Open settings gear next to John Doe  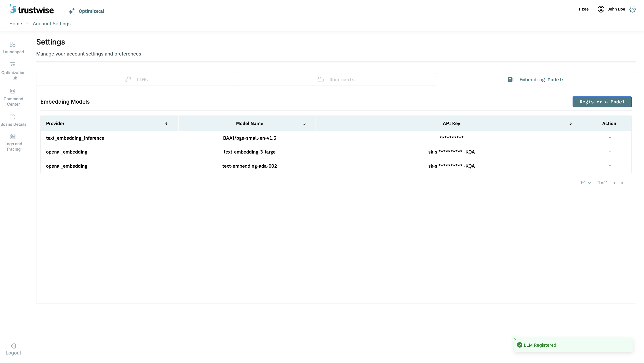(x=633, y=9)
